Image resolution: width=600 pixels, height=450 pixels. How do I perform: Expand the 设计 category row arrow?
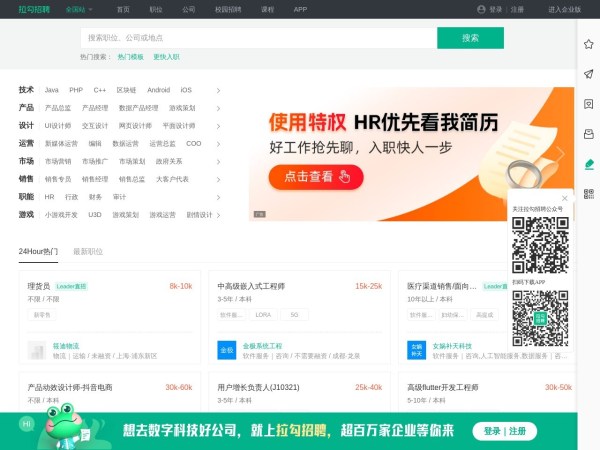point(218,126)
